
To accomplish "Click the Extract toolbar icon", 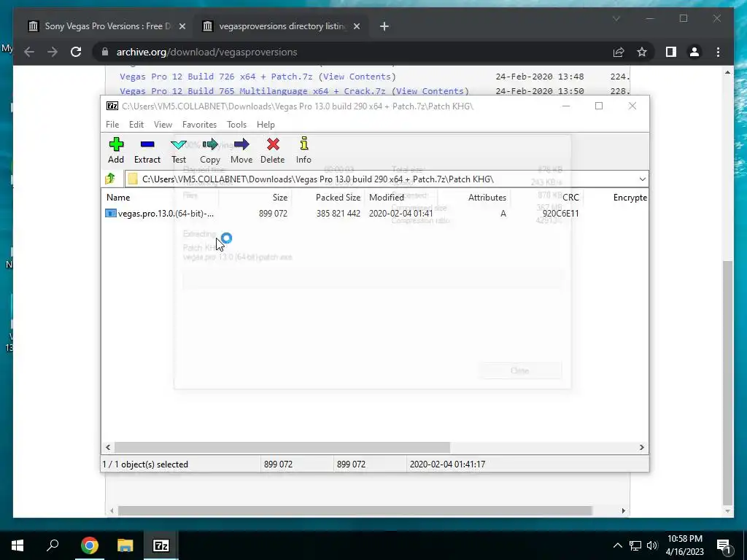I will click(x=147, y=150).
